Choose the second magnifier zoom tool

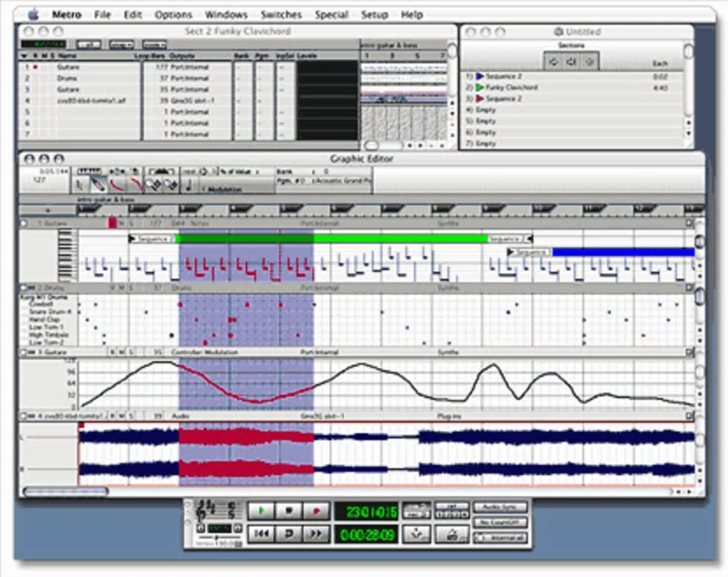point(171,185)
